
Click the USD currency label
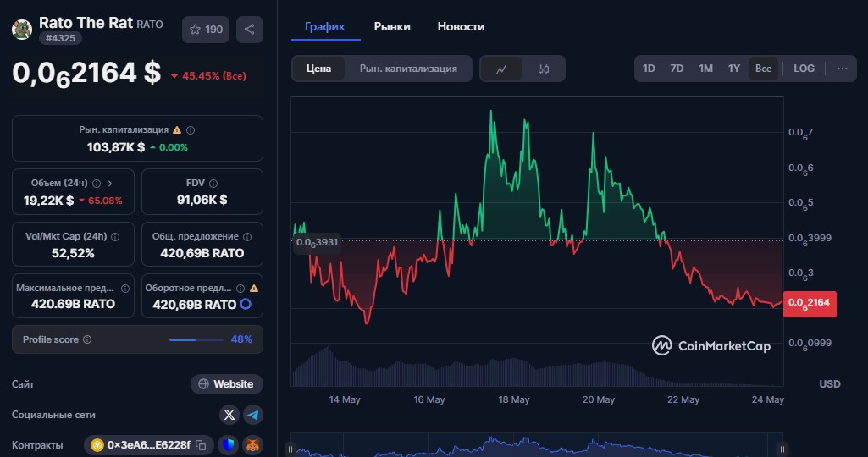829,384
